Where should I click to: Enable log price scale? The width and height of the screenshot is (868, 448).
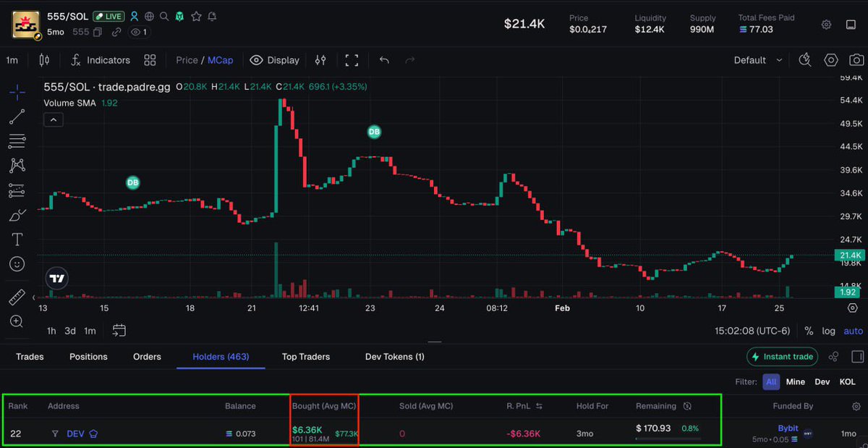click(x=828, y=331)
